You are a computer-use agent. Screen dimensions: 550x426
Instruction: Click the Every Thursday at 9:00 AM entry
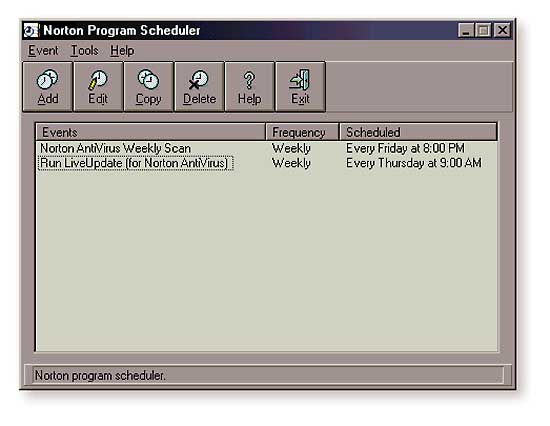coord(414,163)
